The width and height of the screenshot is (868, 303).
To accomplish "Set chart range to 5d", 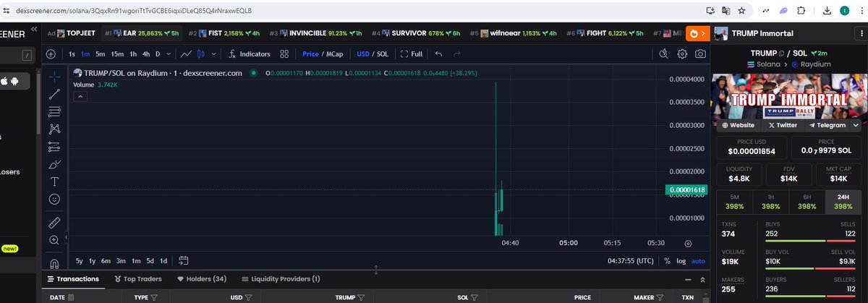I will tap(150, 260).
